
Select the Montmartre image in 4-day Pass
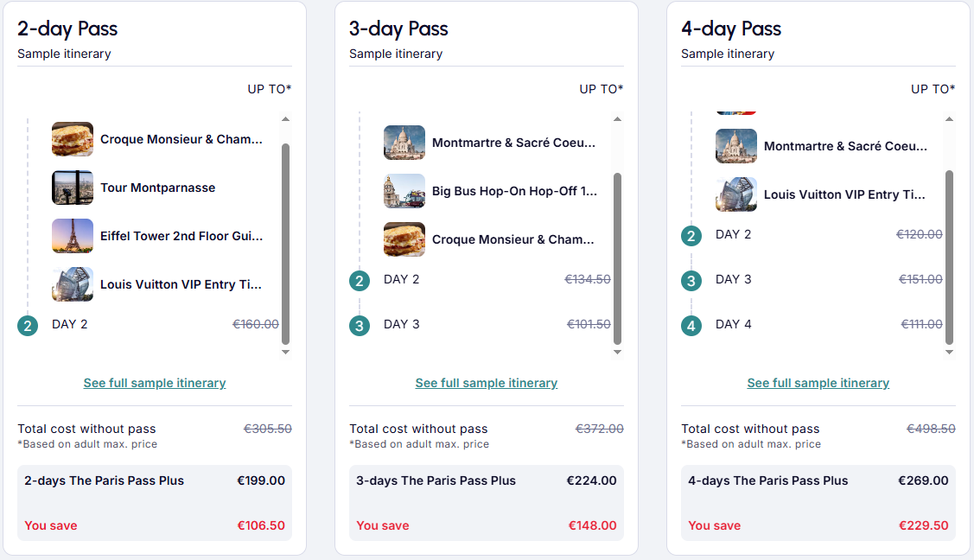tap(735, 145)
